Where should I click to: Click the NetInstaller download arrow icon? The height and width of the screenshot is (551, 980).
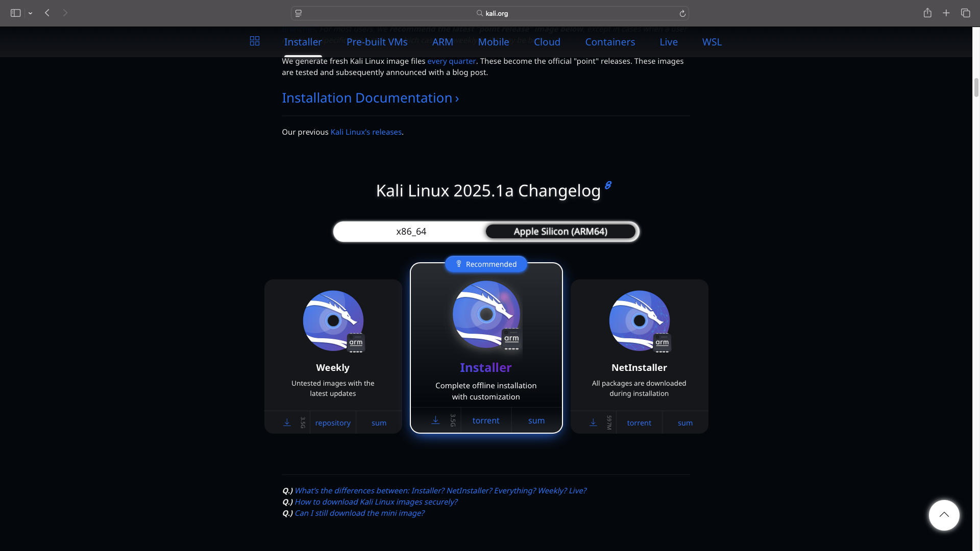pyautogui.click(x=593, y=422)
